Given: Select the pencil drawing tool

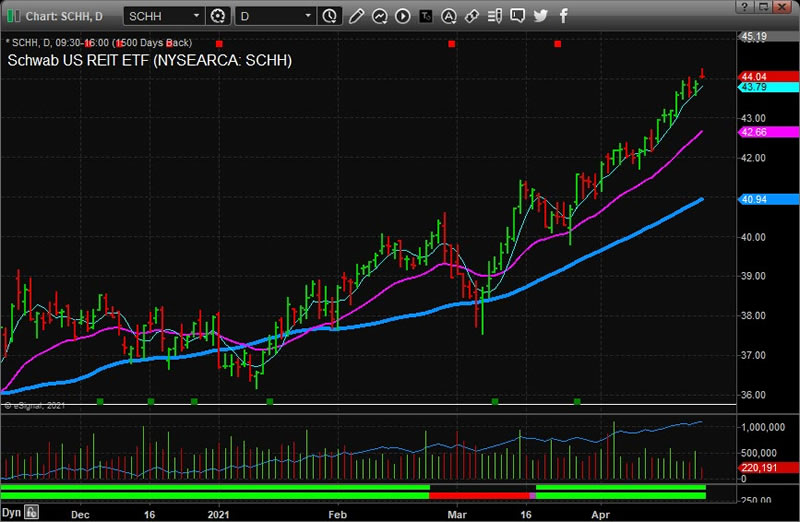Looking at the screenshot, I should 357,16.
